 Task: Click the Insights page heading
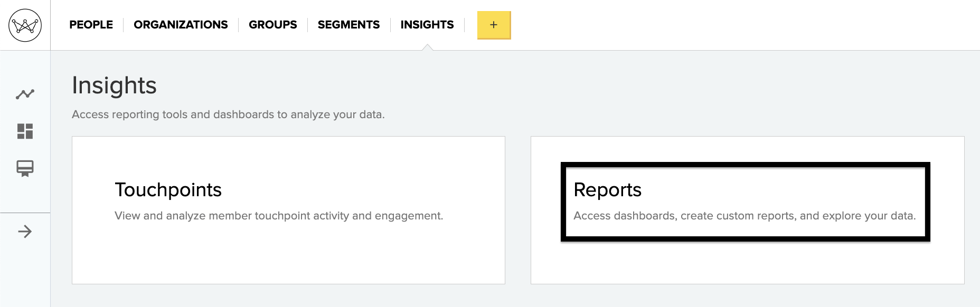114,85
